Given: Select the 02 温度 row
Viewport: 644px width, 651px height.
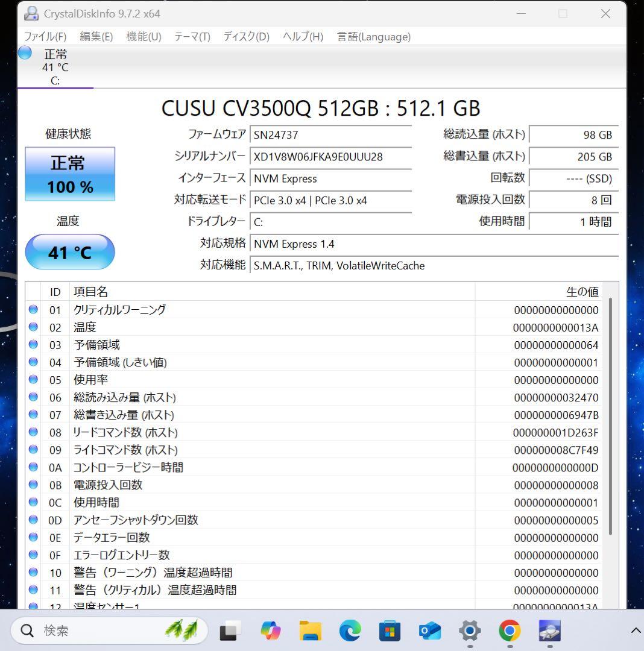Looking at the screenshot, I should (314, 327).
